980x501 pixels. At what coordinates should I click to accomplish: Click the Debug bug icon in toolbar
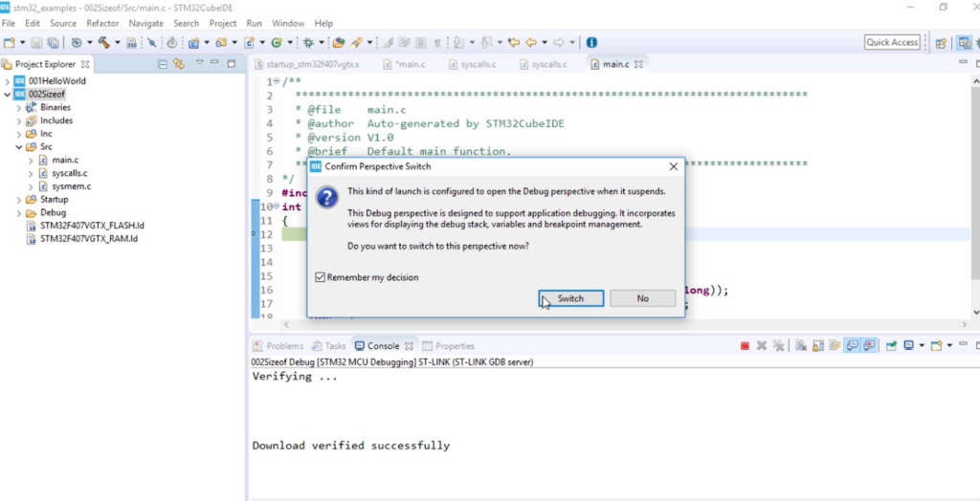(x=308, y=42)
